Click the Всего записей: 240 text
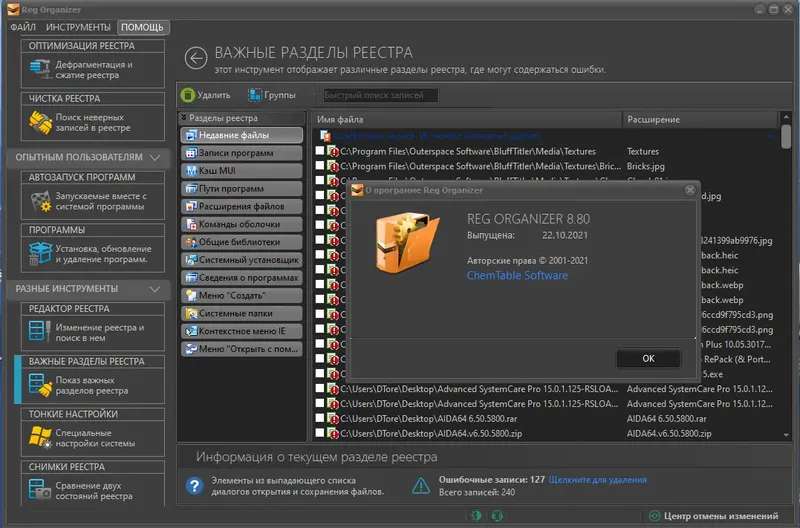Screen dimensions: 800x528 [x=477, y=492]
